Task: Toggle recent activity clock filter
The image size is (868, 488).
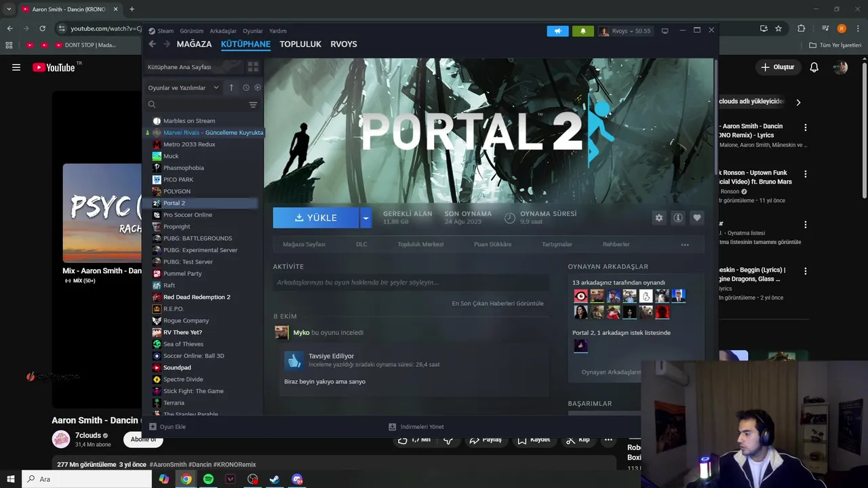Action: point(245,87)
